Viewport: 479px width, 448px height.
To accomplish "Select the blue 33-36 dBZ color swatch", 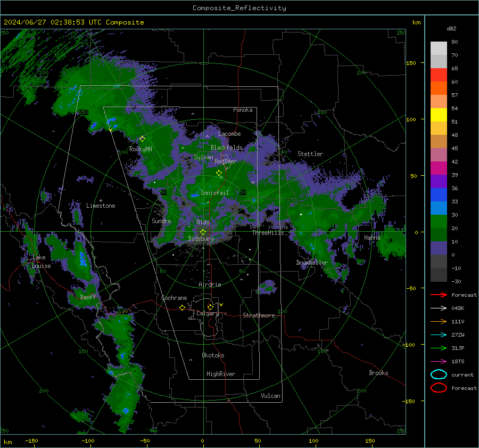I will click(x=439, y=194).
